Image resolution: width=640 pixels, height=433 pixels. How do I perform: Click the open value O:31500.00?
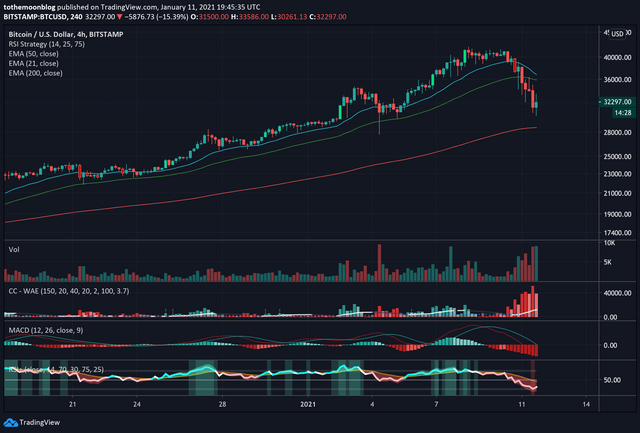[209, 17]
